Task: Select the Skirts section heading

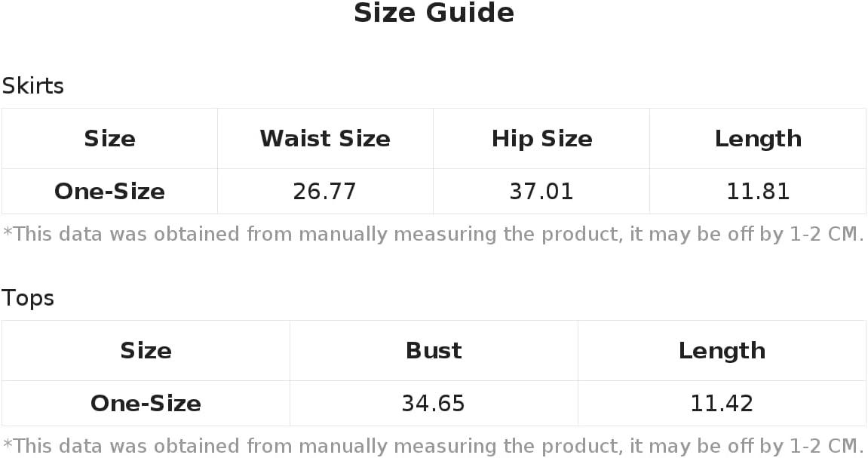Action: 32,86
